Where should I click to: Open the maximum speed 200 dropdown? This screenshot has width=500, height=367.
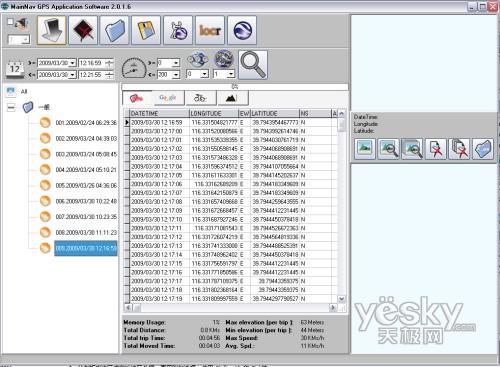pyautogui.click(x=176, y=75)
